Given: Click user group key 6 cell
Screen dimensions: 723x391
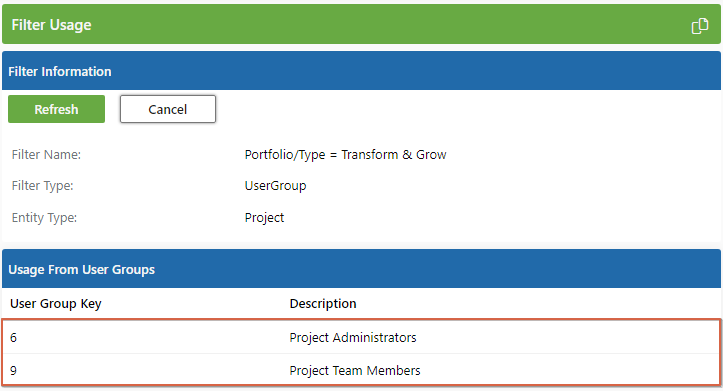Looking at the screenshot, I should (13, 338).
